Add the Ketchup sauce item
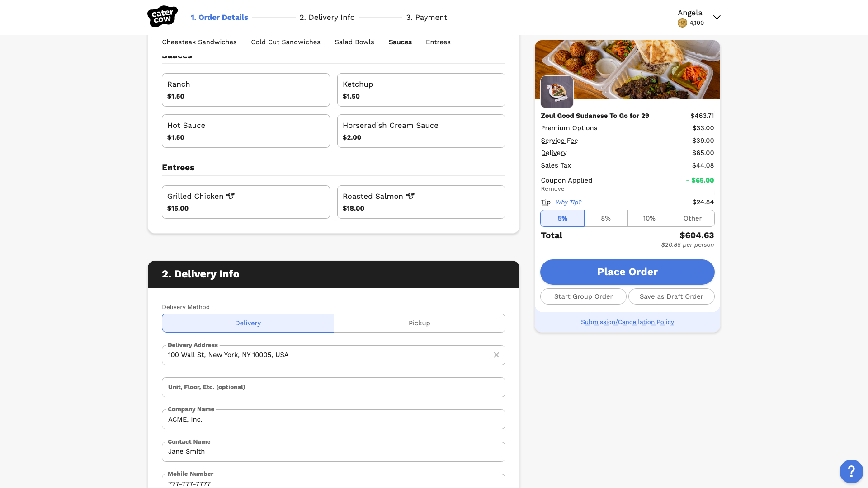The image size is (868, 488). point(421,90)
